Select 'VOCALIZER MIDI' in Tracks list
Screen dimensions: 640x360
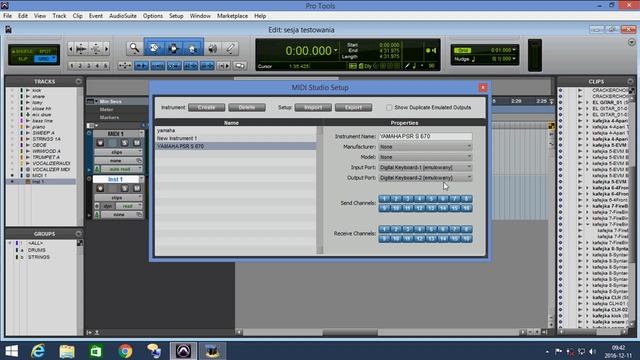(x=51, y=169)
